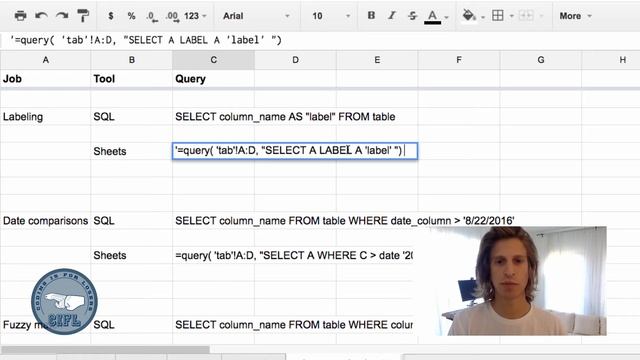
Task: Click the merge cells icon
Action: click(x=526, y=16)
